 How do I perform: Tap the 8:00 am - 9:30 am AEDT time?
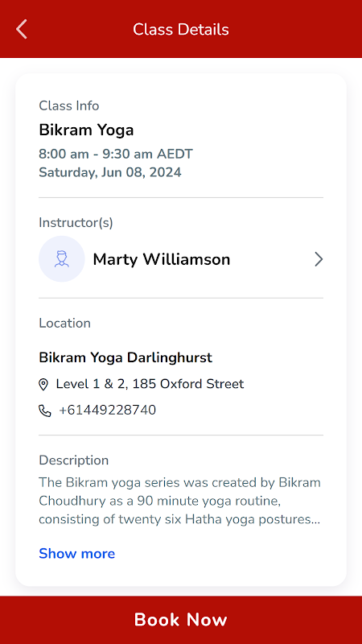[x=116, y=155]
